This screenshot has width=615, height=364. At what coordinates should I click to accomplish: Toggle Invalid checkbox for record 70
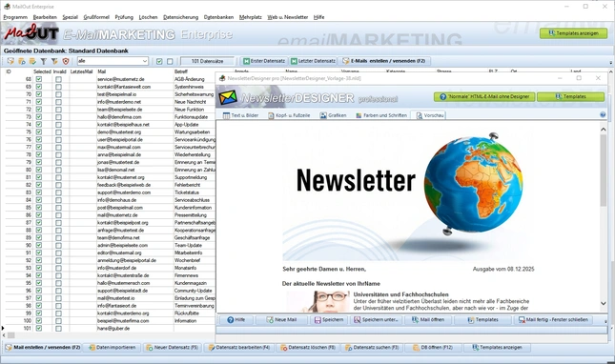pyautogui.click(x=58, y=94)
